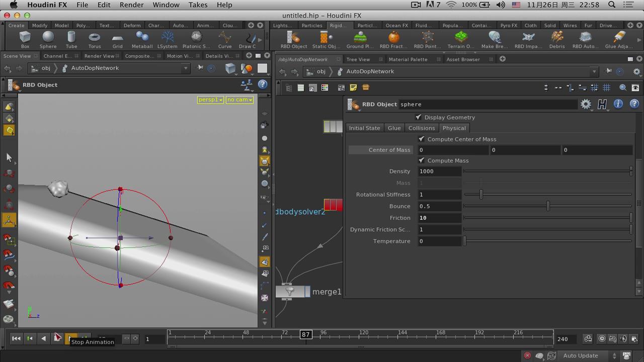
Task: Click the Temperature value field
Action: pos(439,241)
